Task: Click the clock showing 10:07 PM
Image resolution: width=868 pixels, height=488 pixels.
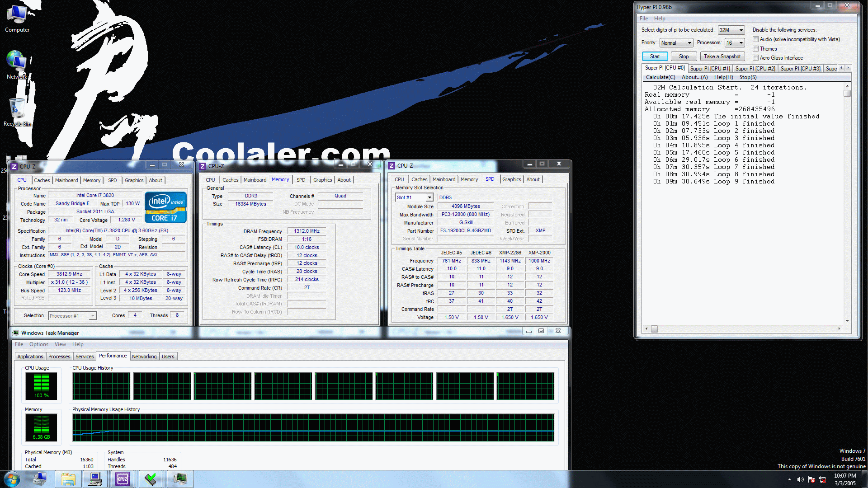Action: coord(845,476)
